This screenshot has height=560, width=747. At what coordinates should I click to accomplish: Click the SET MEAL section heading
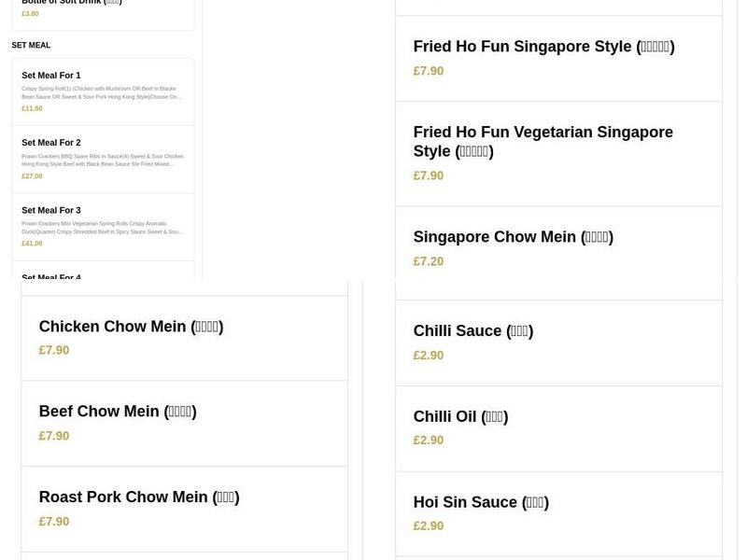pyautogui.click(x=31, y=45)
